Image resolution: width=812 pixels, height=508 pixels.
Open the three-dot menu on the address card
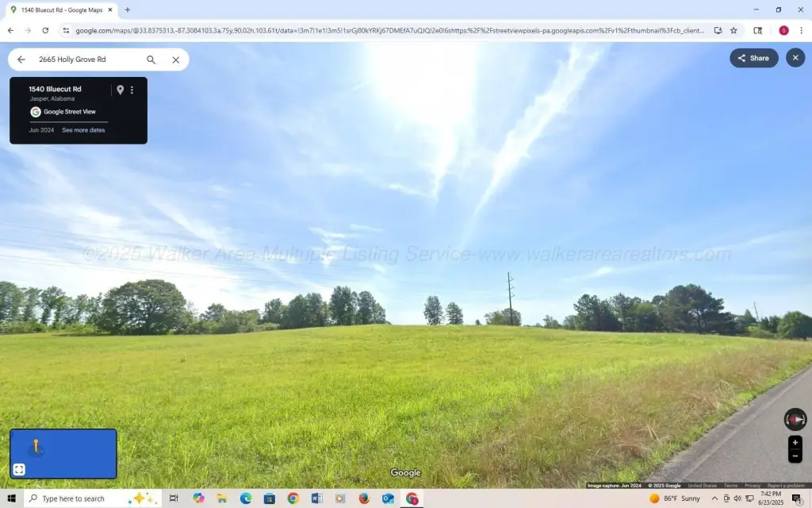pyautogui.click(x=132, y=90)
